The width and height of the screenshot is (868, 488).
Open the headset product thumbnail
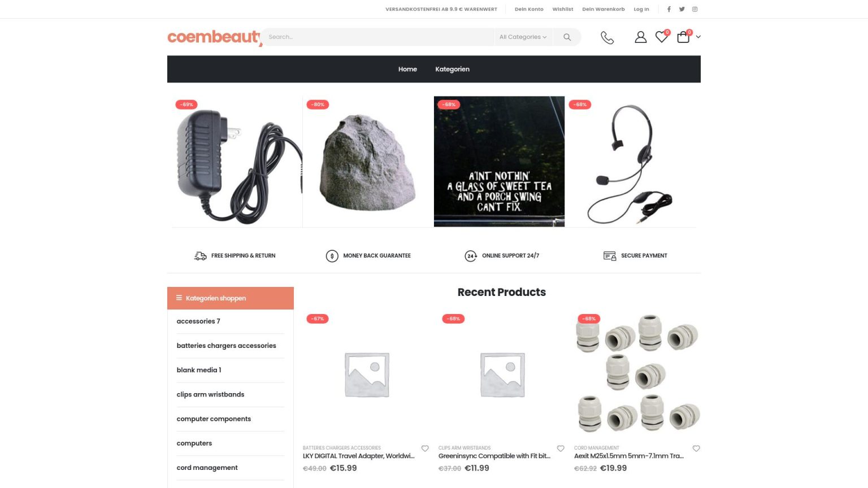(630, 162)
